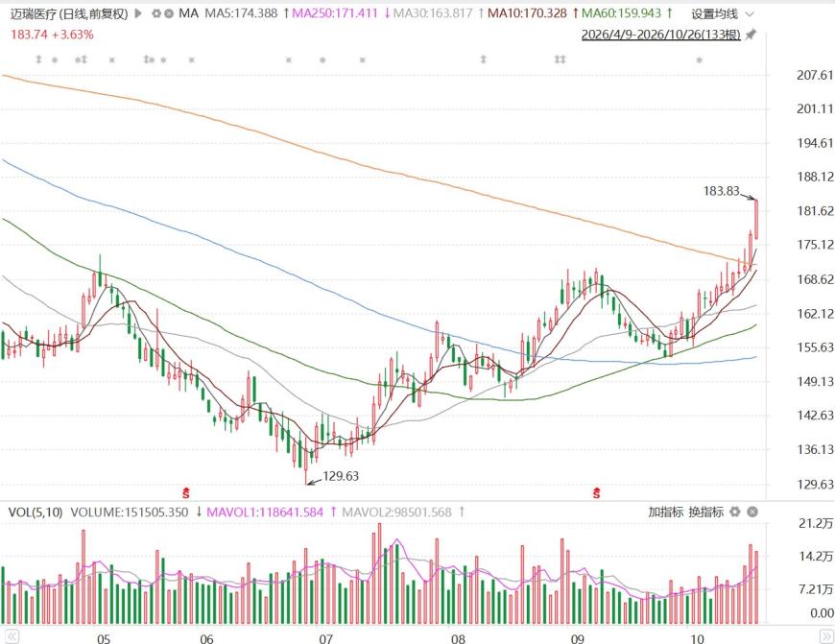Jump to earlier data with left double-arrow
The image size is (835, 644).
pyautogui.click(x=12, y=636)
